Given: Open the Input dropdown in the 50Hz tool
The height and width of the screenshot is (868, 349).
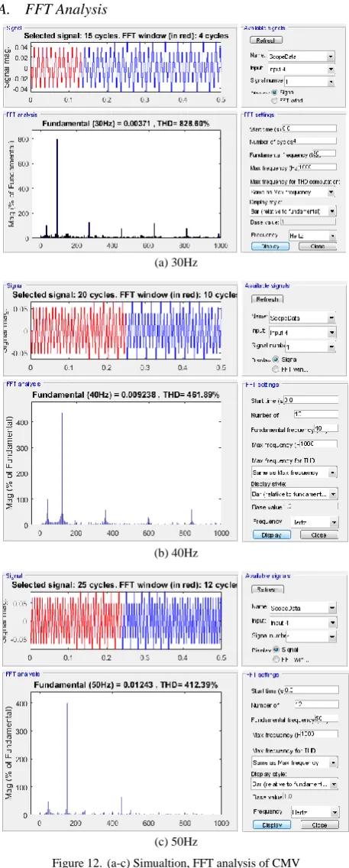Looking at the screenshot, I should tap(302, 622).
